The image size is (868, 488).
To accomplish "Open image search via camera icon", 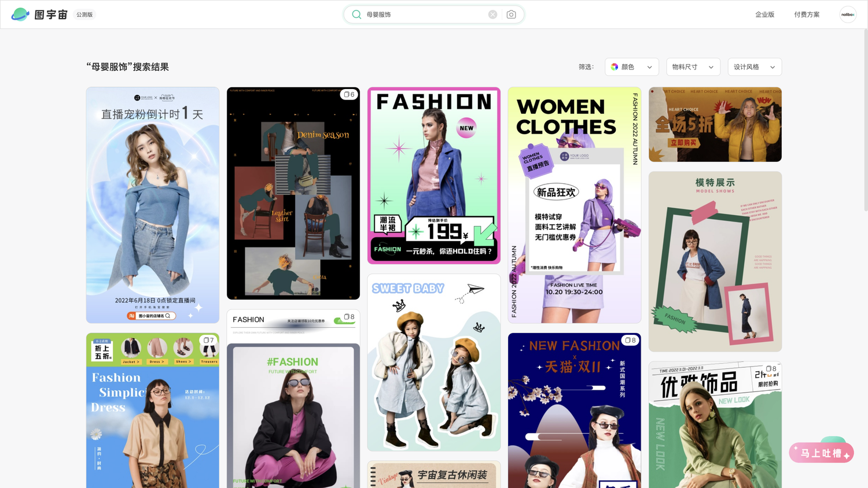I will click(x=511, y=14).
